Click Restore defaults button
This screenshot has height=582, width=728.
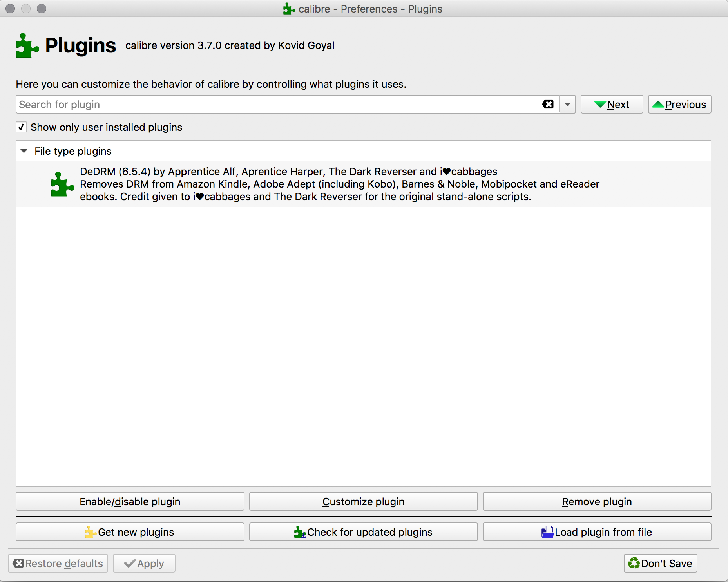tap(58, 563)
